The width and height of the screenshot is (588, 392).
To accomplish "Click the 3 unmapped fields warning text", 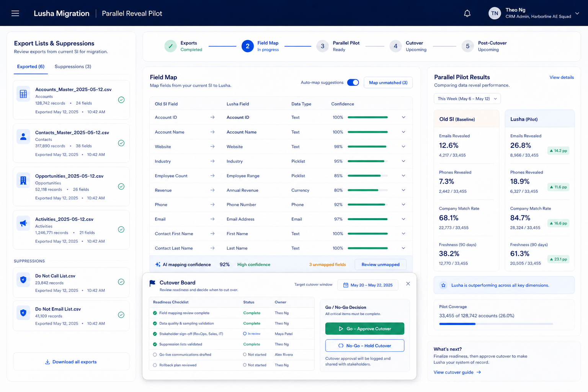I will point(327,265).
